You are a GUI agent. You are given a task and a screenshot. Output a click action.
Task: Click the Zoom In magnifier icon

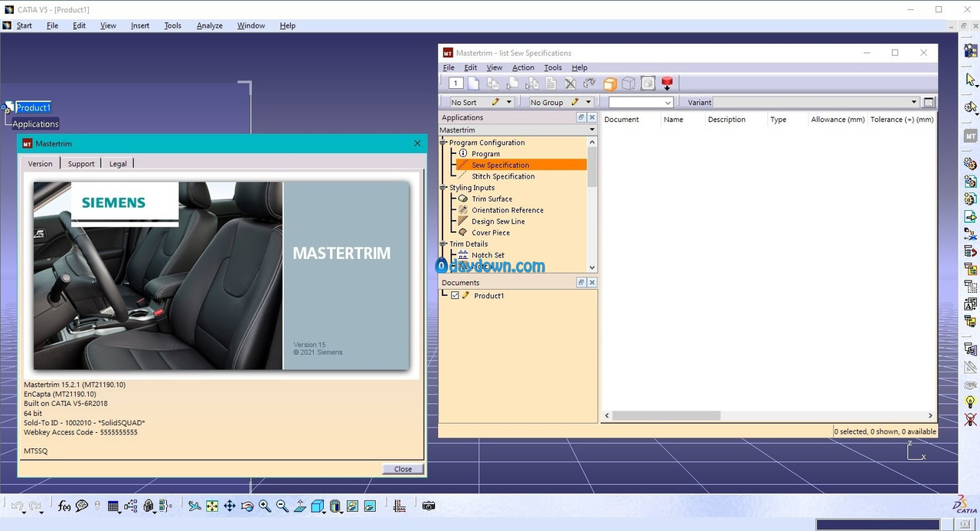265,506
